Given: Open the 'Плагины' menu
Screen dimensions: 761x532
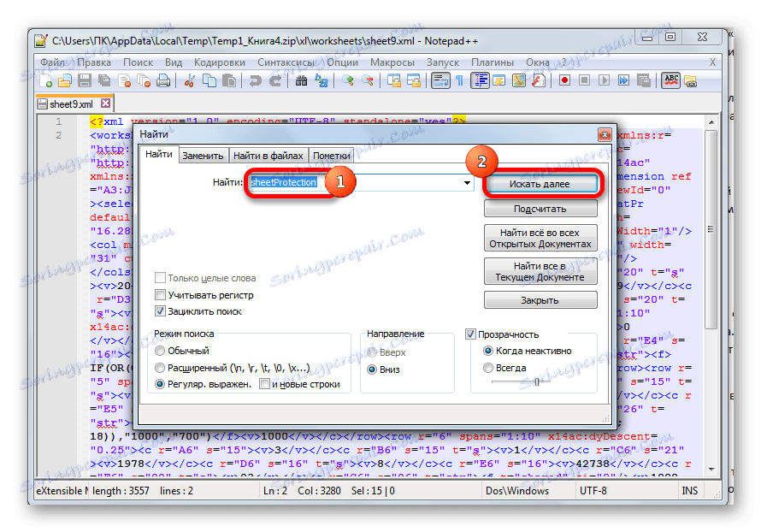Looking at the screenshot, I should (x=493, y=62).
